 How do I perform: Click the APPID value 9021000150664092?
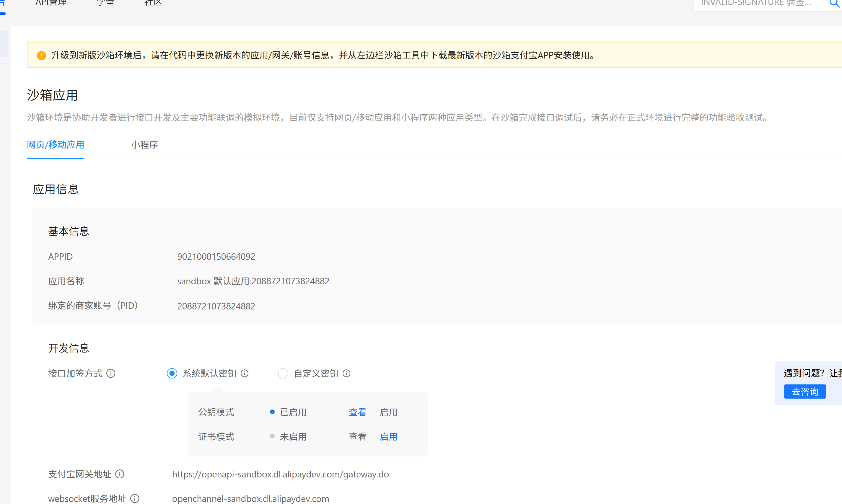[216, 256]
